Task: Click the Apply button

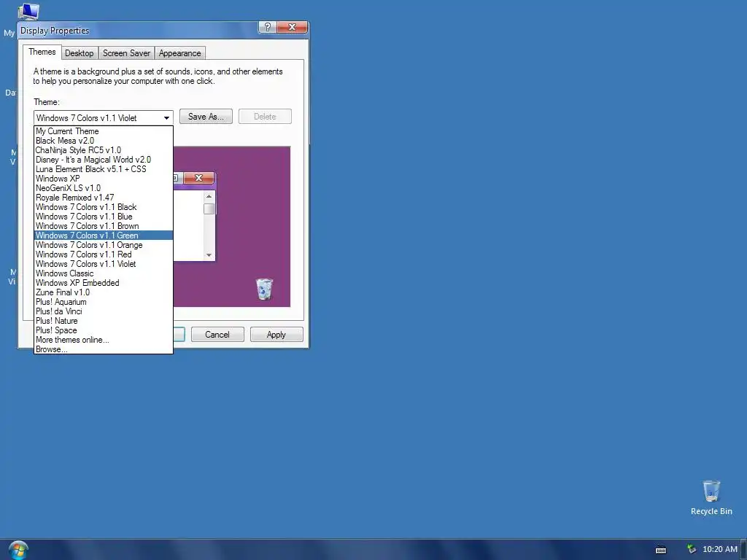Action: 276,334
